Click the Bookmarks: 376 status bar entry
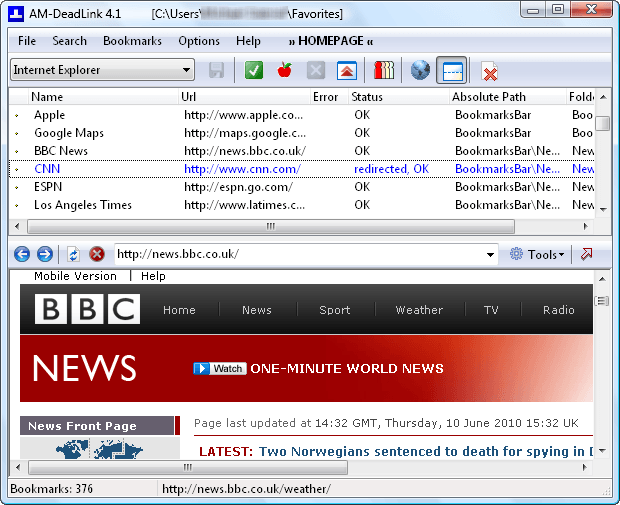 coord(51,489)
